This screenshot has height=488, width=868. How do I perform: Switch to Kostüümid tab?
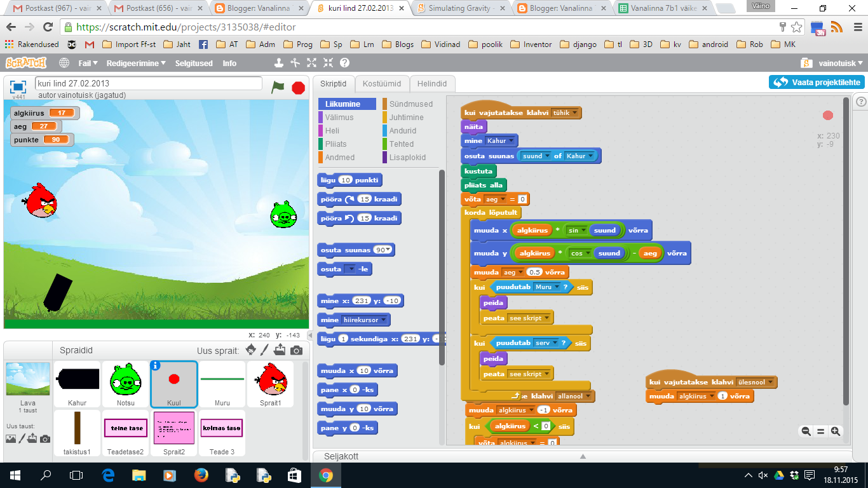381,84
